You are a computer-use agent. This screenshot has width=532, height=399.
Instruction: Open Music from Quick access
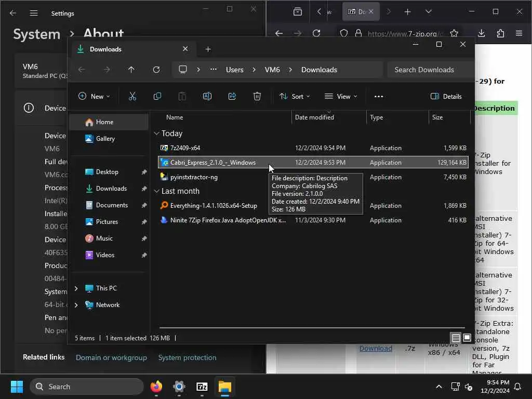coord(109,238)
